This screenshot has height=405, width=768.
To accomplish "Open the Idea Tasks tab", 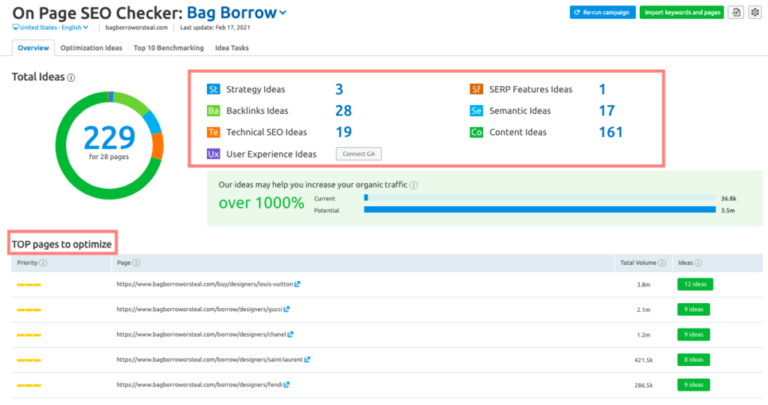I will 232,48.
